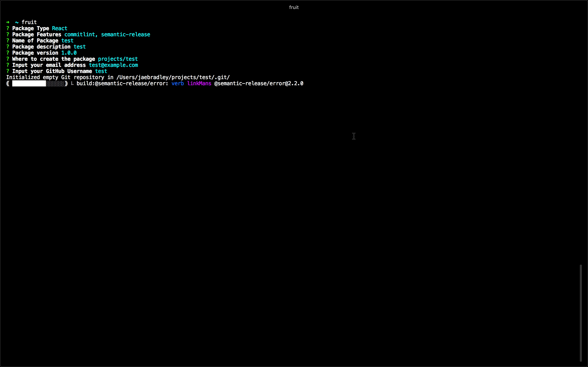Click the test@example.com email text
Viewport: 588px width, 367px height.
(x=113, y=65)
